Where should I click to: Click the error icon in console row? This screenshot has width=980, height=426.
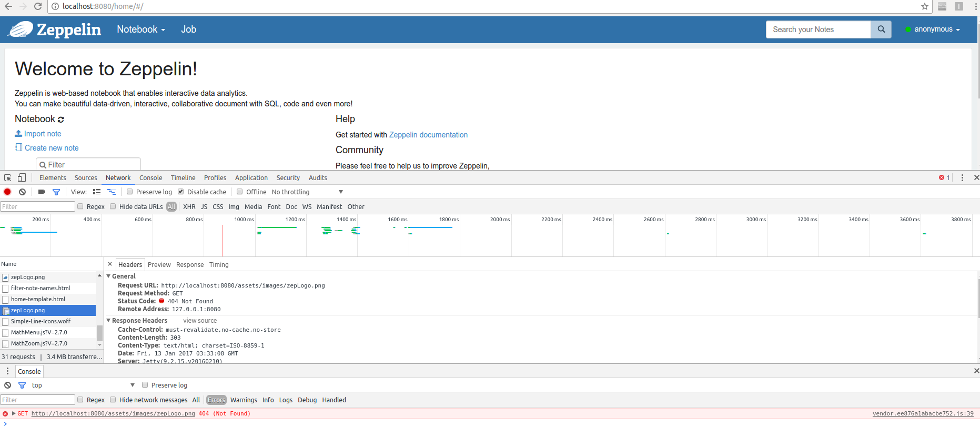tap(5, 414)
